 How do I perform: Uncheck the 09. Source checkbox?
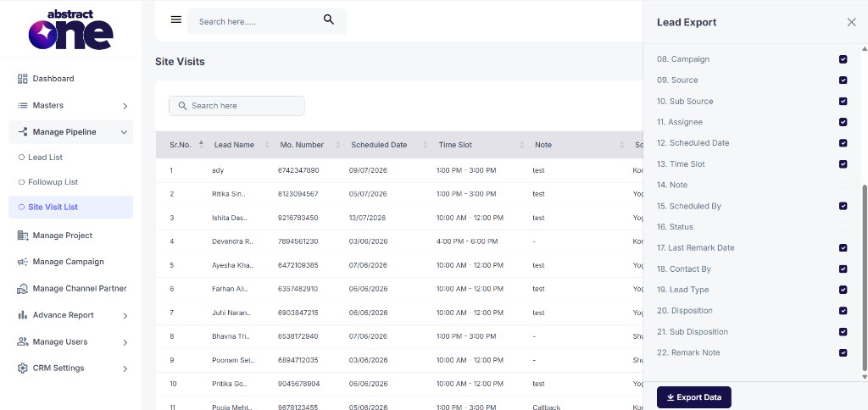pyautogui.click(x=843, y=80)
